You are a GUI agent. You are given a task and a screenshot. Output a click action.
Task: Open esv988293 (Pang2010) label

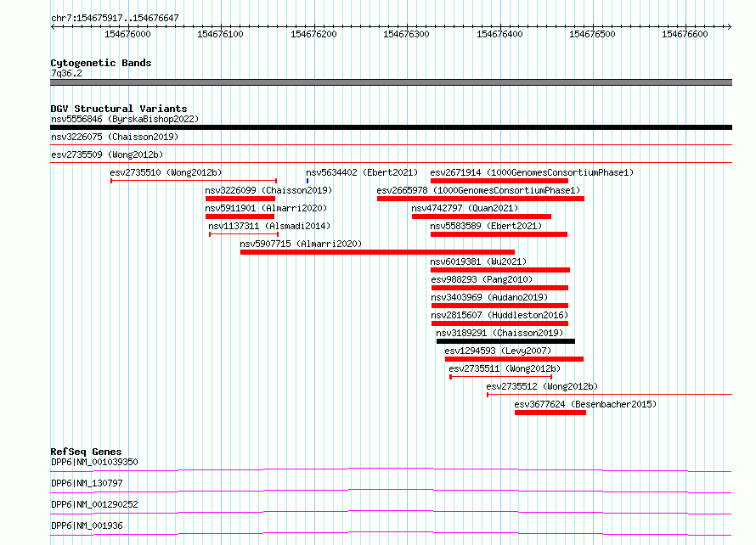[x=482, y=279]
